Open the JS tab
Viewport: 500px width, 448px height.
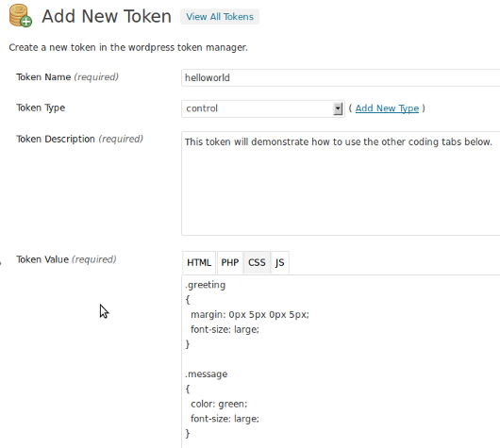click(x=279, y=262)
